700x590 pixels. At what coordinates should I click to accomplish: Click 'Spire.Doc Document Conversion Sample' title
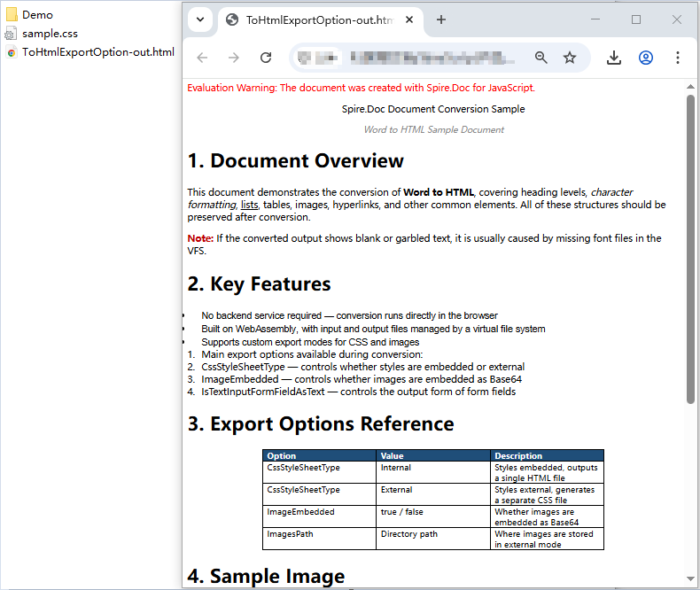433,109
